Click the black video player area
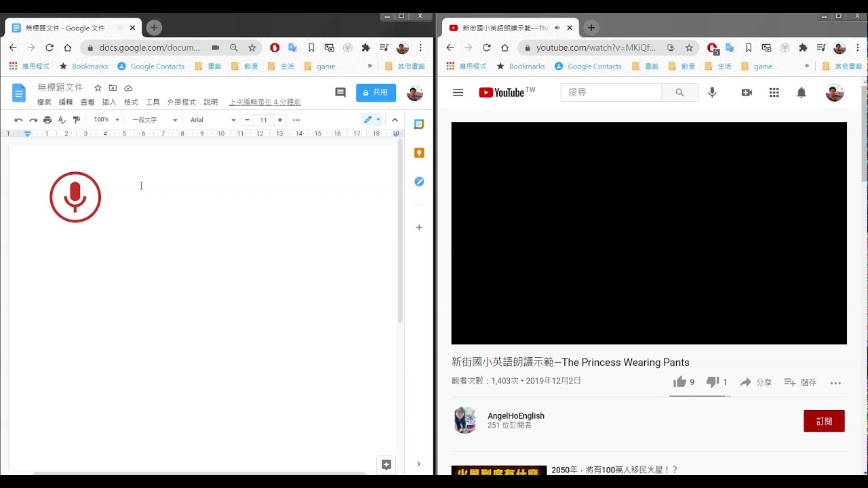868x488 pixels. (x=649, y=233)
